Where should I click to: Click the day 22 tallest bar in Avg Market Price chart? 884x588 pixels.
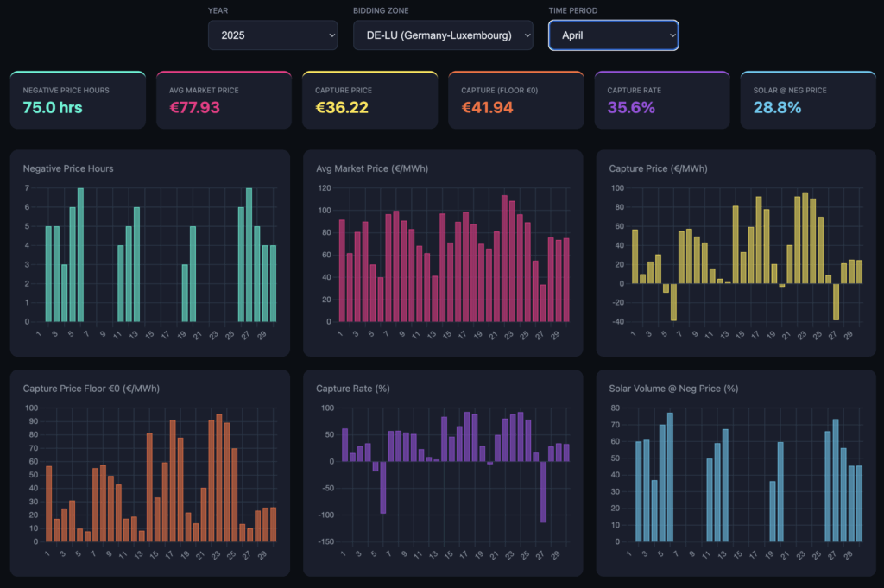click(x=504, y=259)
